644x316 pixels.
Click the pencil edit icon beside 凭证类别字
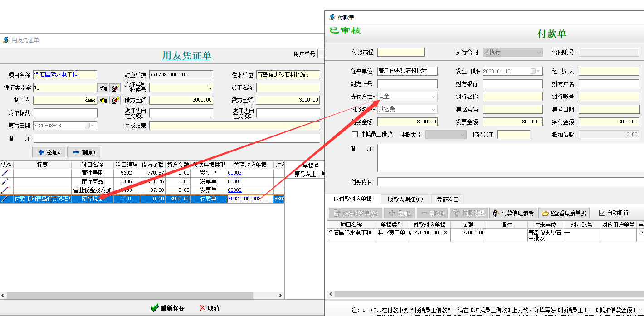[x=115, y=88]
